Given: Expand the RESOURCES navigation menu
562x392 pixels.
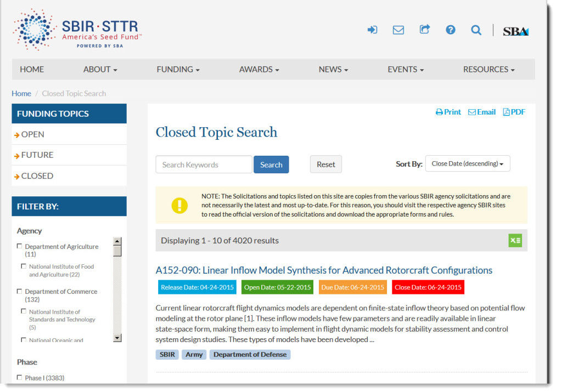Looking at the screenshot, I should pyautogui.click(x=488, y=70).
